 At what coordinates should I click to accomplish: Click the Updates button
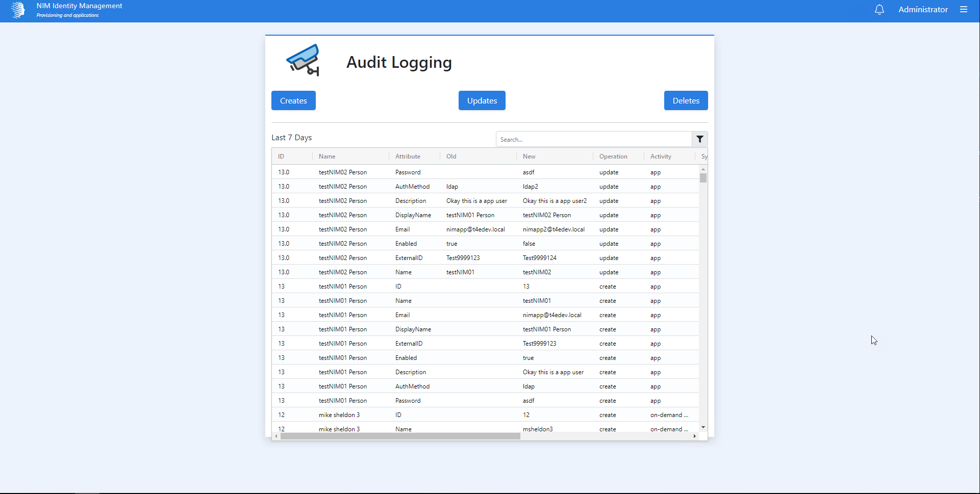pos(482,100)
